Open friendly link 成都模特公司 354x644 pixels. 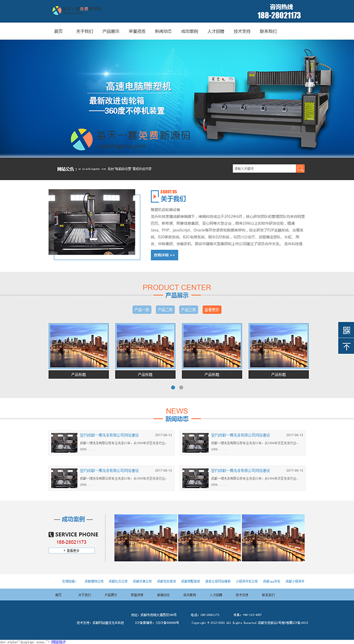94,581
